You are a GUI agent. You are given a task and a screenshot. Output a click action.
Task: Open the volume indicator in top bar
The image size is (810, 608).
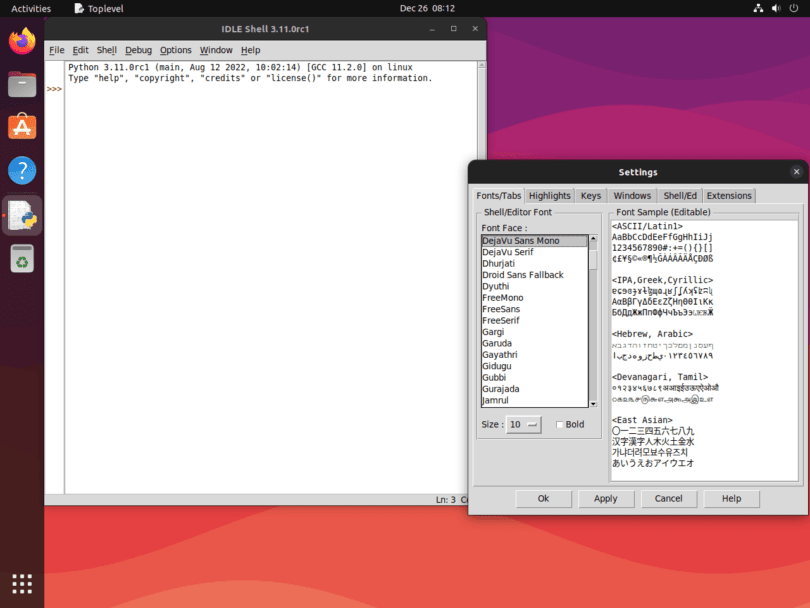[x=776, y=8]
